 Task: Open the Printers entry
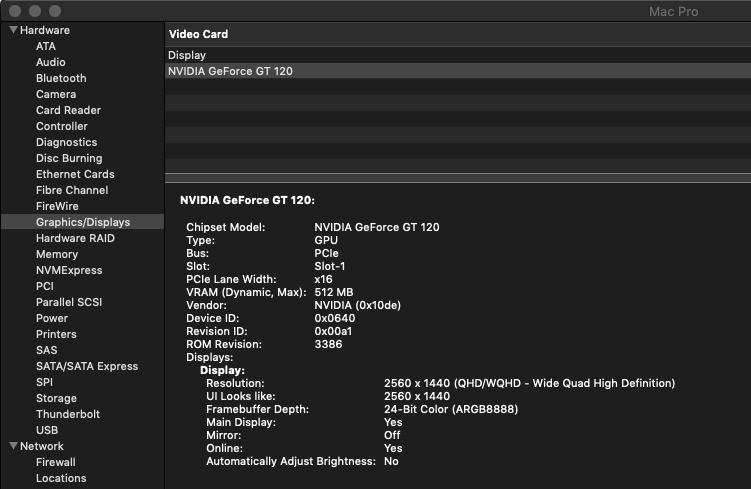pyautogui.click(x=56, y=334)
